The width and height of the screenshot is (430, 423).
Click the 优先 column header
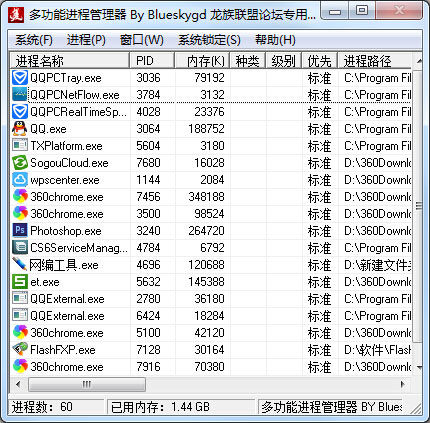click(x=320, y=61)
